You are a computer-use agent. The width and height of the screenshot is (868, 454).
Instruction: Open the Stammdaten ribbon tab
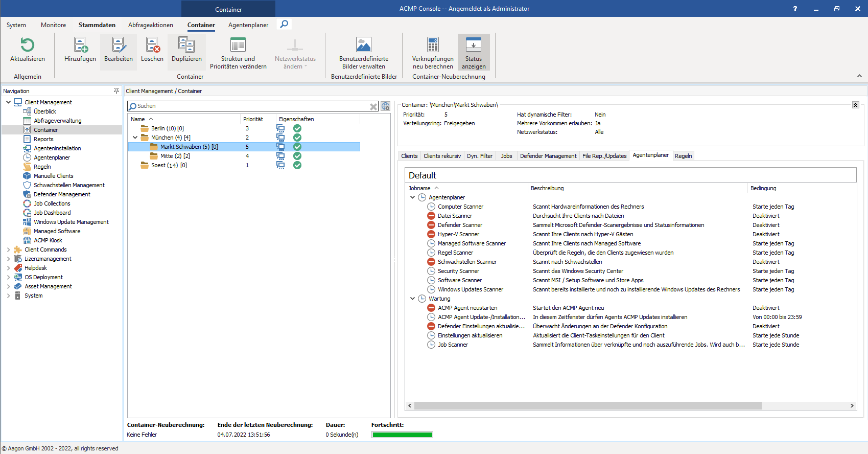[x=97, y=25]
